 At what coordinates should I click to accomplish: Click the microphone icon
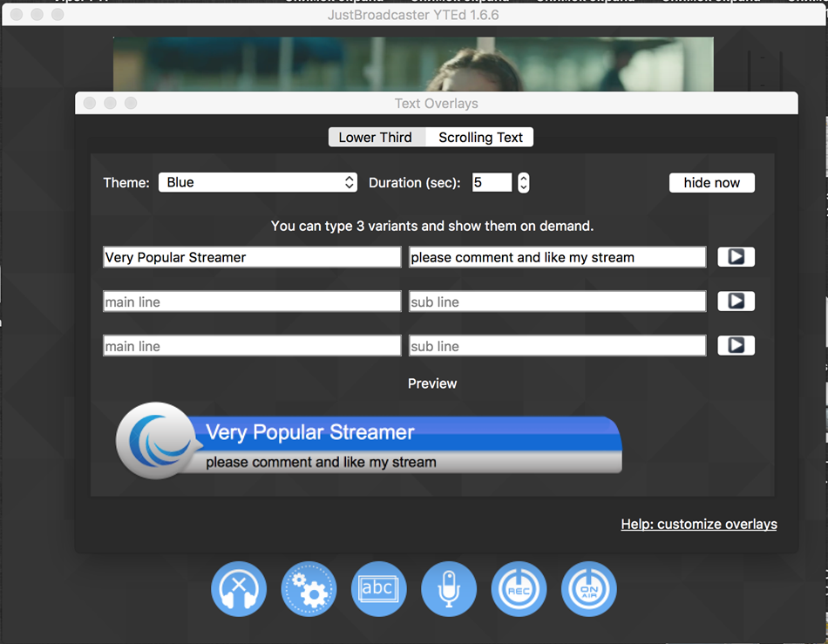(x=449, y=589)
